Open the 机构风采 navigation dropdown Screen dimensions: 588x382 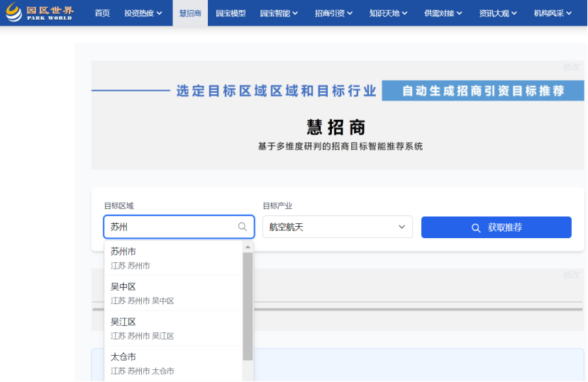(x=553, y=13)
